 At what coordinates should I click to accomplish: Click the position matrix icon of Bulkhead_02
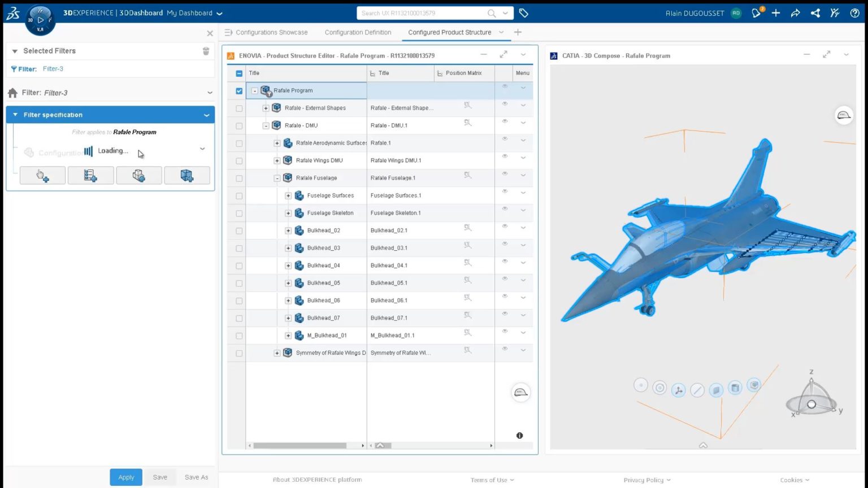tap(467, 228)
